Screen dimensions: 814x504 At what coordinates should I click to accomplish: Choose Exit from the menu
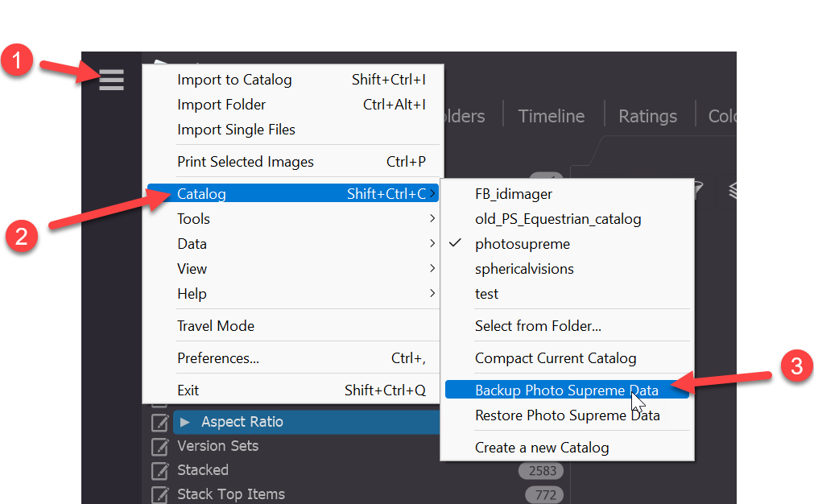(x=293, y=390)
